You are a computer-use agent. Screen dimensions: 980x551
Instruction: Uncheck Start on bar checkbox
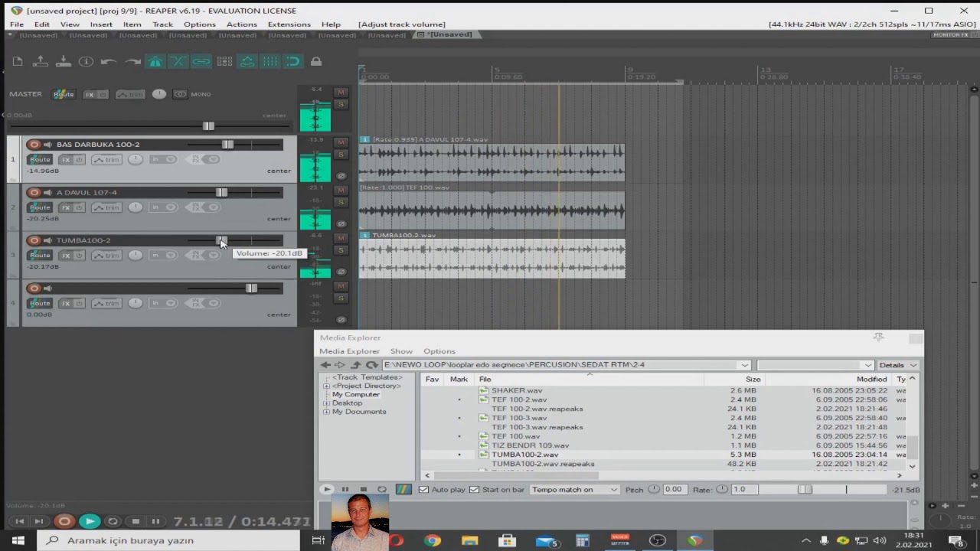click(475, 490)
